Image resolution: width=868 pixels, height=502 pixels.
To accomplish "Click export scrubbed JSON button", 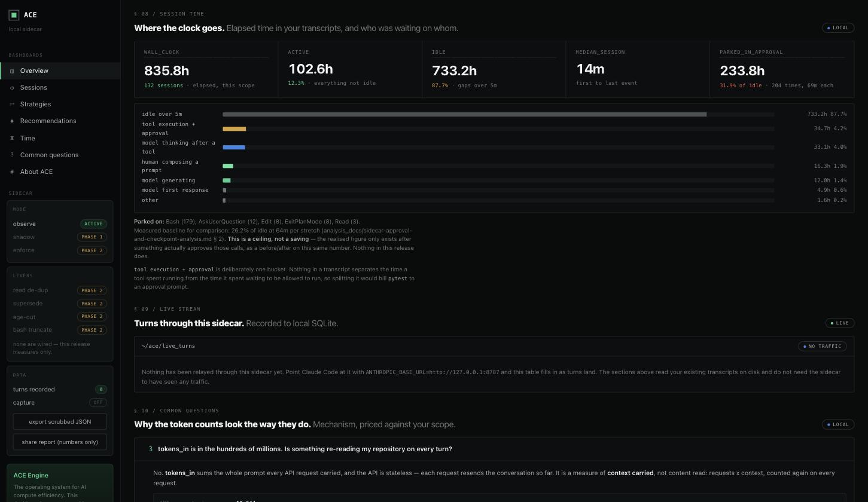I will coord(60,421).
